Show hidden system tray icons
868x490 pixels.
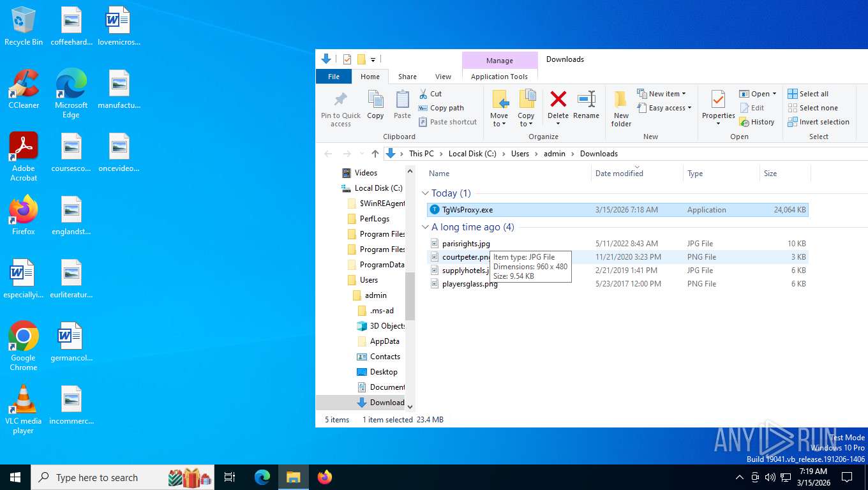point(740,477)
